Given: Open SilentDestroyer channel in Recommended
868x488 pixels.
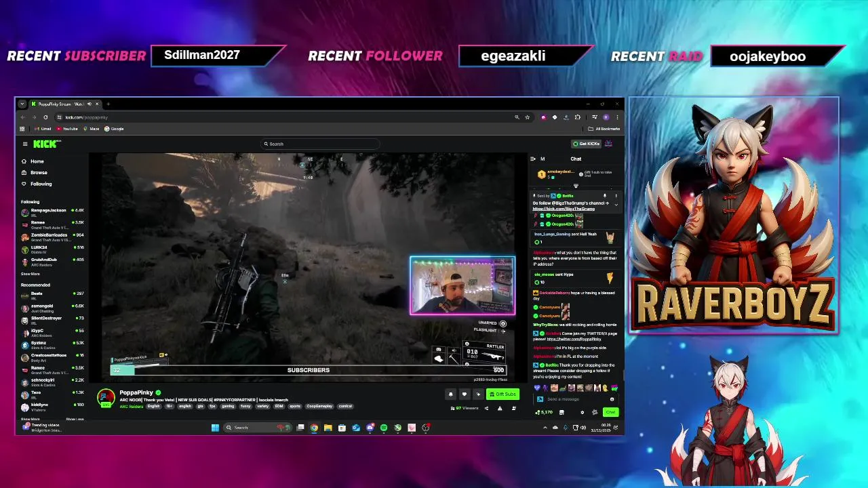Looking at the screenshot, I should (x=53, y=320).
